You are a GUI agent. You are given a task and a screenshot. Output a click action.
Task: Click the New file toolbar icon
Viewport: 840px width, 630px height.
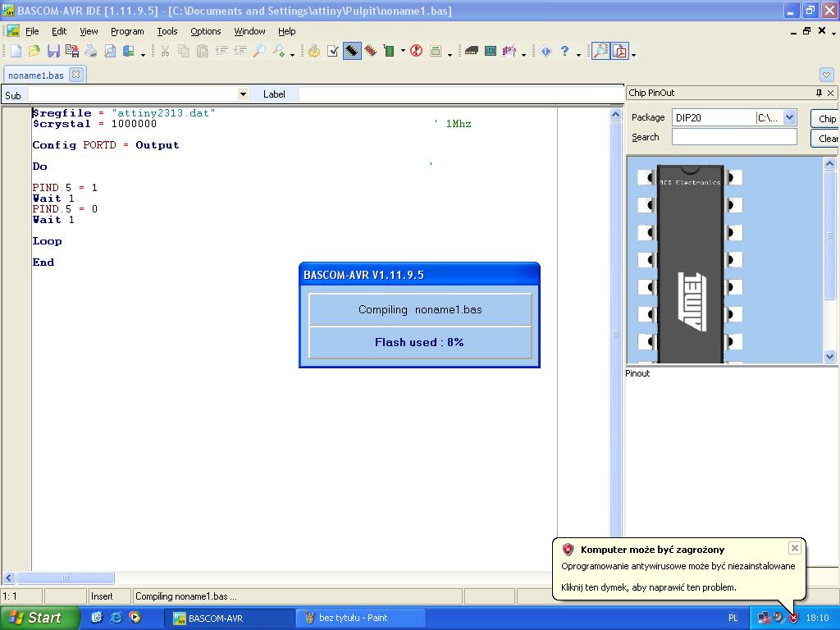click(x=16, y=51)
